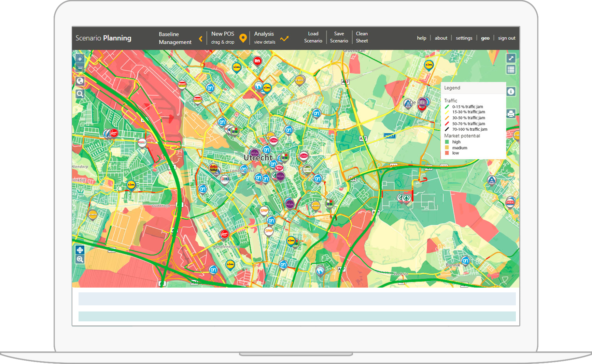The image size is (592, 364).
Task: Open New POS drag & drop menu
Action: (223, 38)
